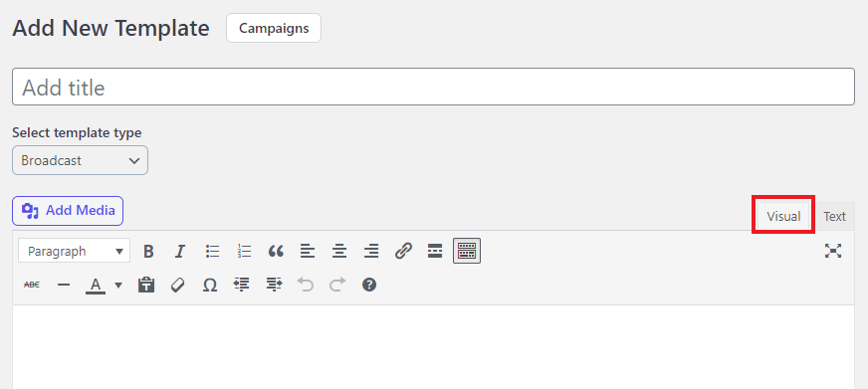Viewport: 868px width, 389px height.
Task: Open the text color dropdown arrow
Action: [118, 285]
